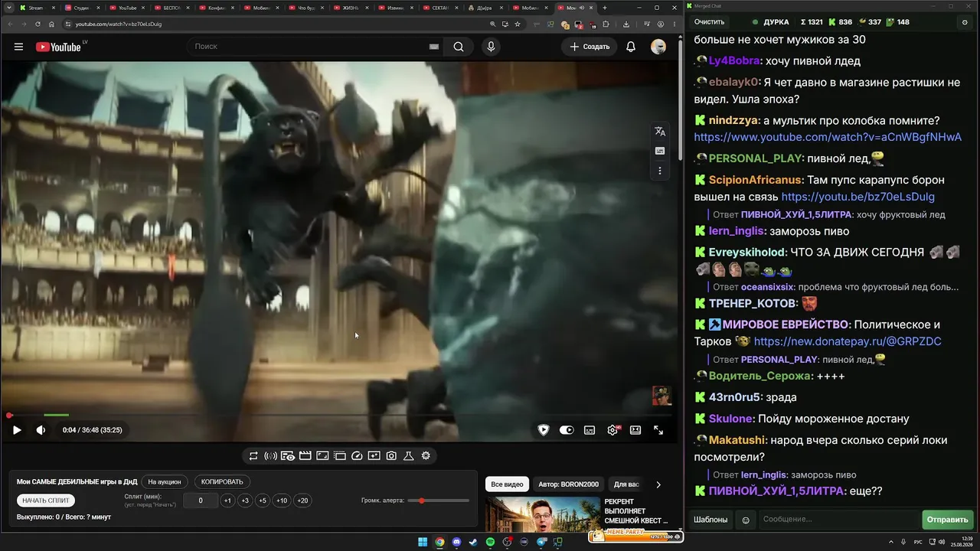Click the plus-screen icon in enhancer toolbar
The height and width of the screenshot is (551, 980).
374,456
